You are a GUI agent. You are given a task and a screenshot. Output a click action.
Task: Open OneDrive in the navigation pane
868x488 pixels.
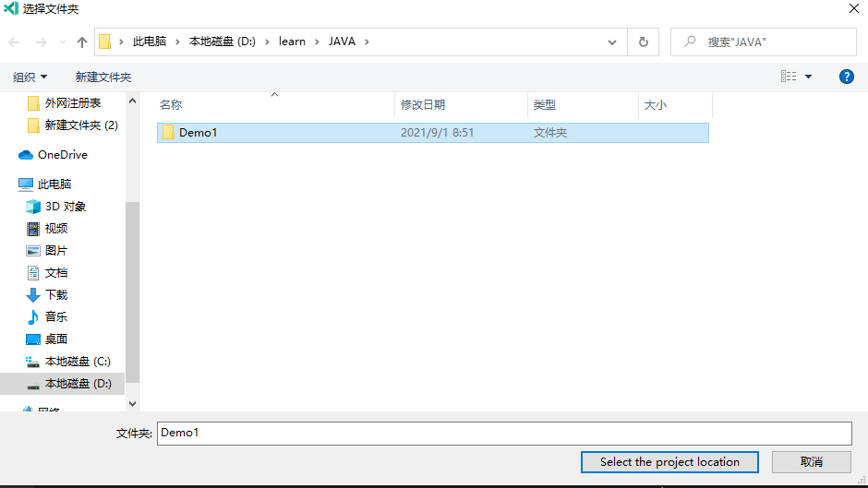click(62, 155)
